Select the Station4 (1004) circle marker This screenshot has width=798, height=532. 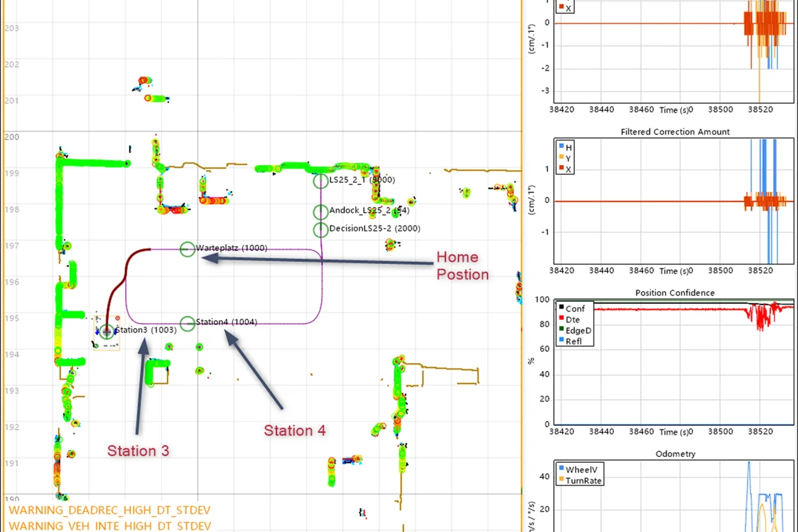tap(188, 323)
